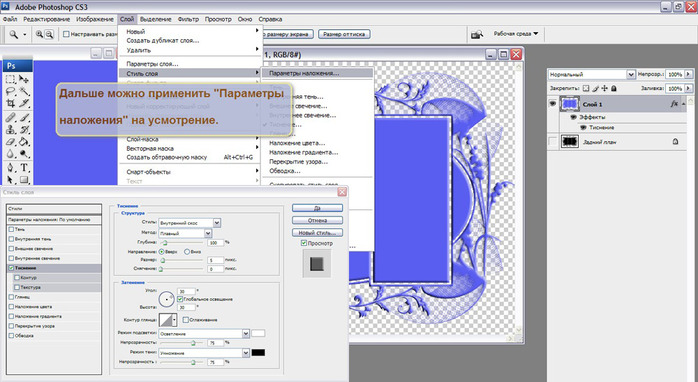Screen dimensions: 698x382
Task: Choose Обводка... in Стиль слоя submenu
Action: (284, 171)
